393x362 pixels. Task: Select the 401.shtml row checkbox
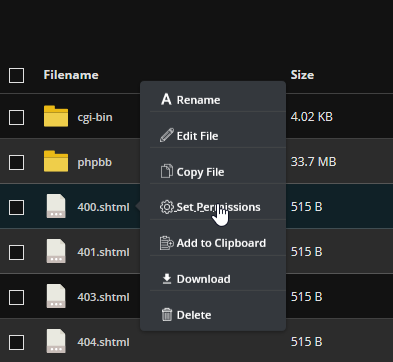click(x=17, y=253)
